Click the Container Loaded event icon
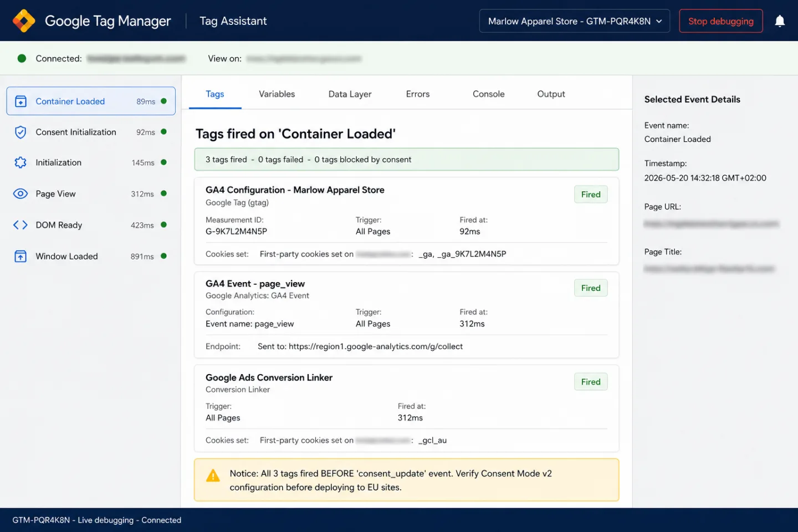 coord(21,101)
